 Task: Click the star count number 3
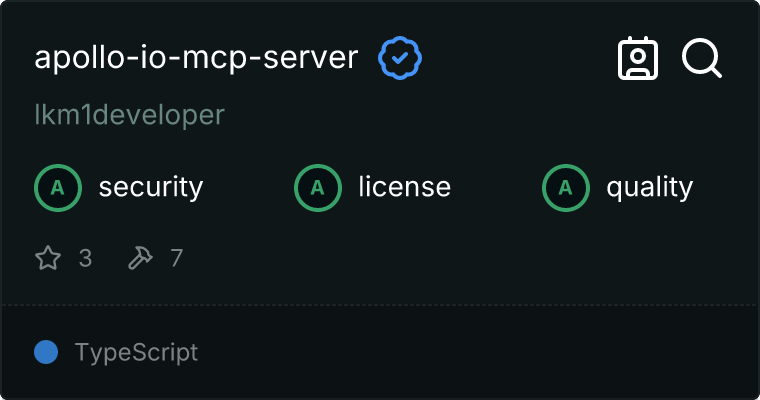(x=85, y=258)
